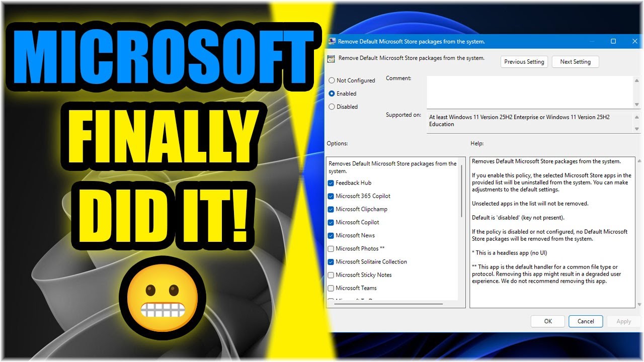Toggle the Microsoft Copilot checkbox
The image size is (644, 362).
pos(331,222)
